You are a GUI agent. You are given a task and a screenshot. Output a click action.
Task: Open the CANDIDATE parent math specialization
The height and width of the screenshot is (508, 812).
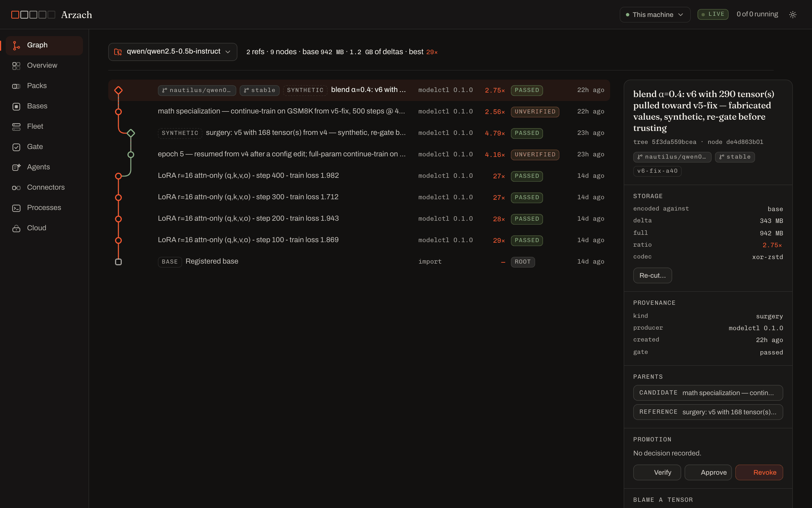[708, 393]
